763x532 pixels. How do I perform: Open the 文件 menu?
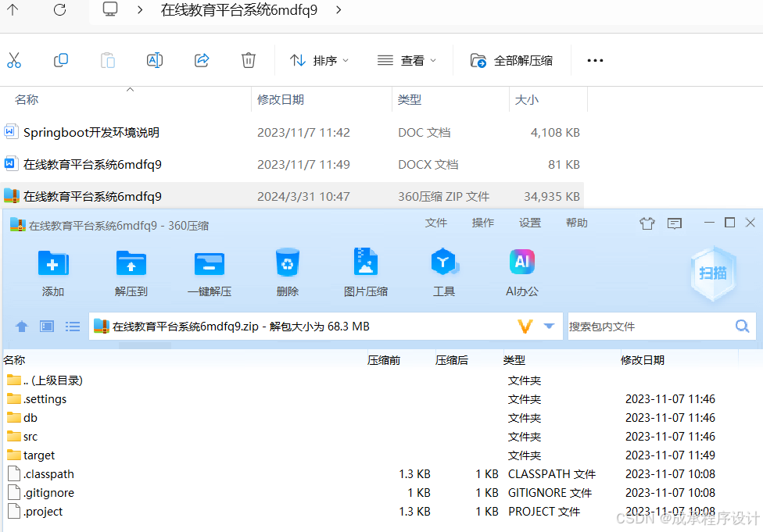click(x=435, y=222)
